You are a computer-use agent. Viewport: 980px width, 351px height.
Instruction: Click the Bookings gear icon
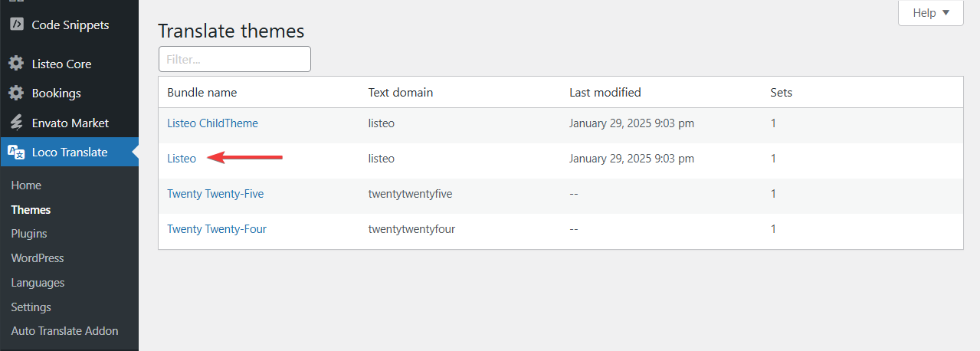tap(16, 93)
